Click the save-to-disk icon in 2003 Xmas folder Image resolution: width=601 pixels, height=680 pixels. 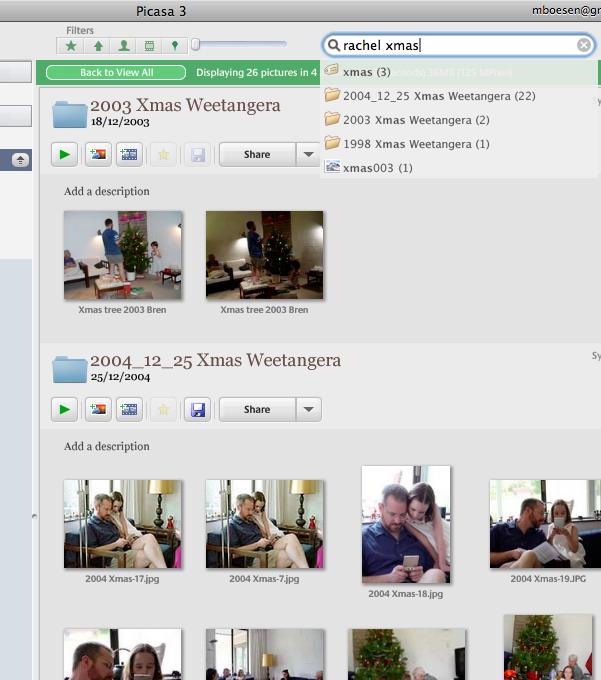point(198,154)
